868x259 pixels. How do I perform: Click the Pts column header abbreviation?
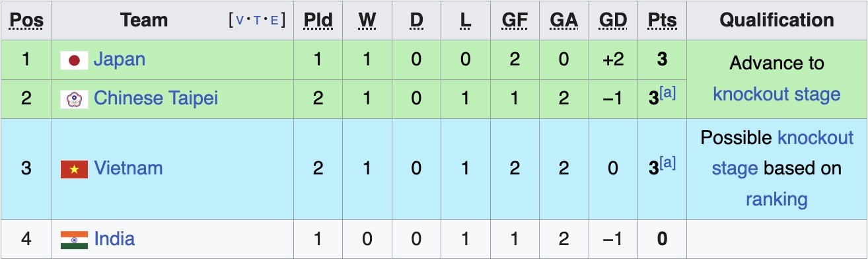662,21
